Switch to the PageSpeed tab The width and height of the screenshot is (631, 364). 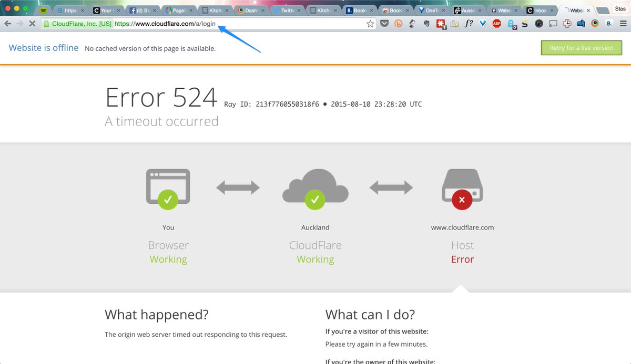tap(178, 10)
